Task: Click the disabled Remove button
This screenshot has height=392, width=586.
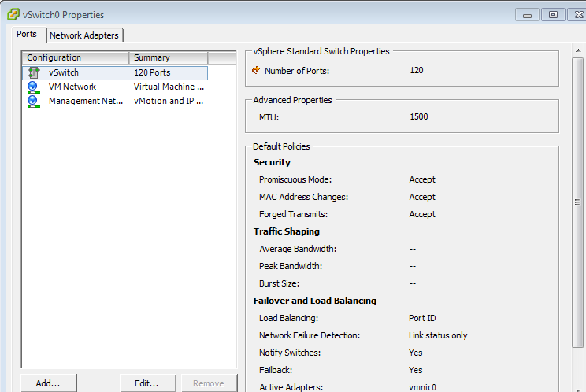Action: click(209, 383)
